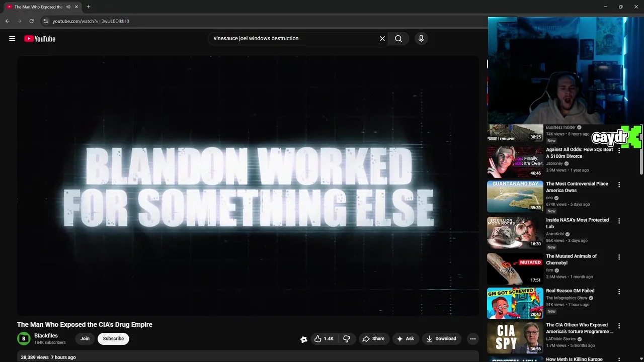Open Blackfiles channel avatar
Screen dimensions: 644x362
click(24, 339)
